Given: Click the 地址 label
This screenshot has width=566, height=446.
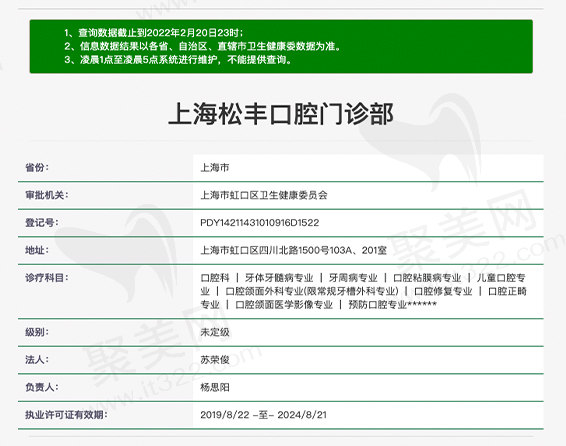Looking at the screenshot, I should click(37, 250).
